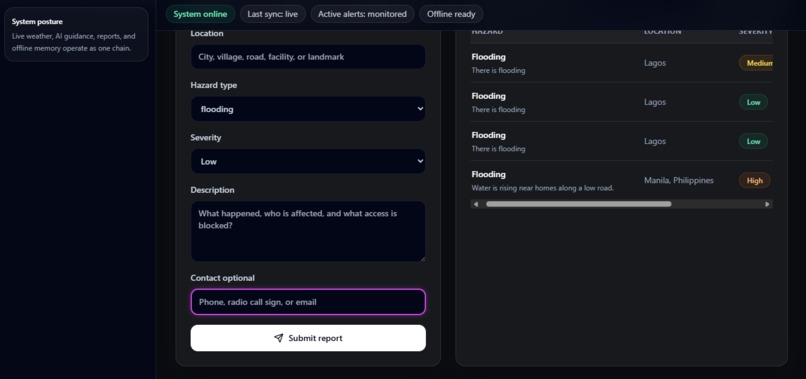Click the Flooding title in the Manila row
This screenshot has width=806, height=379.
tap(488, 174)
